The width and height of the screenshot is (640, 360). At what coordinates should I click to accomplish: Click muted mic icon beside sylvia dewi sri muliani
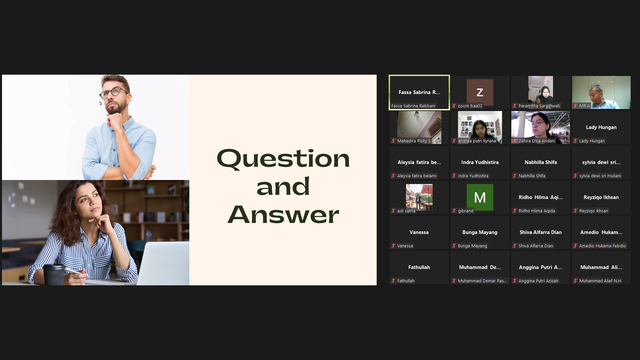click(576, 176)
